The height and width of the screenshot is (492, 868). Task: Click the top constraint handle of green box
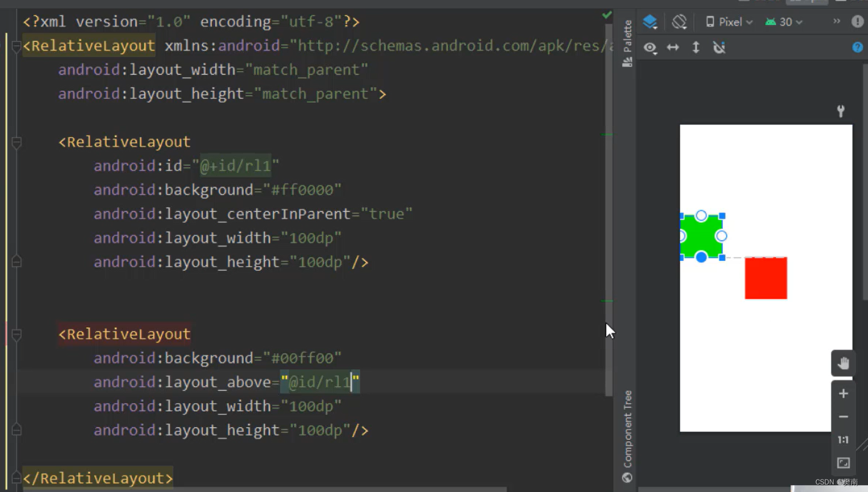701,216
